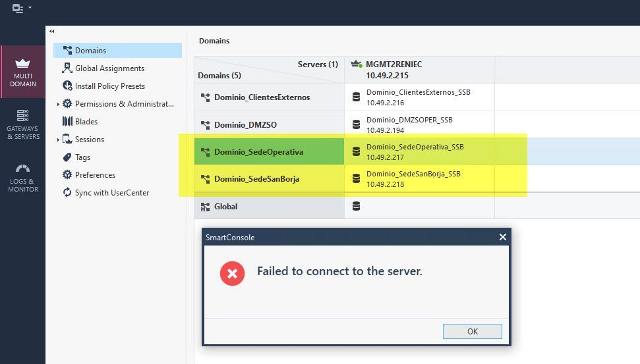The width and height of the screenshot is (640, 364).
Task: Click the database icon for Dominio_ClientesExternos_SSB
Action: click(x=356, y=97)
